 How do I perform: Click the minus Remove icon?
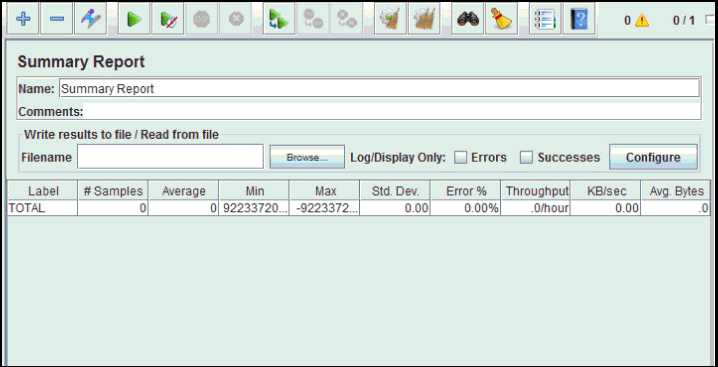point(56,19)
